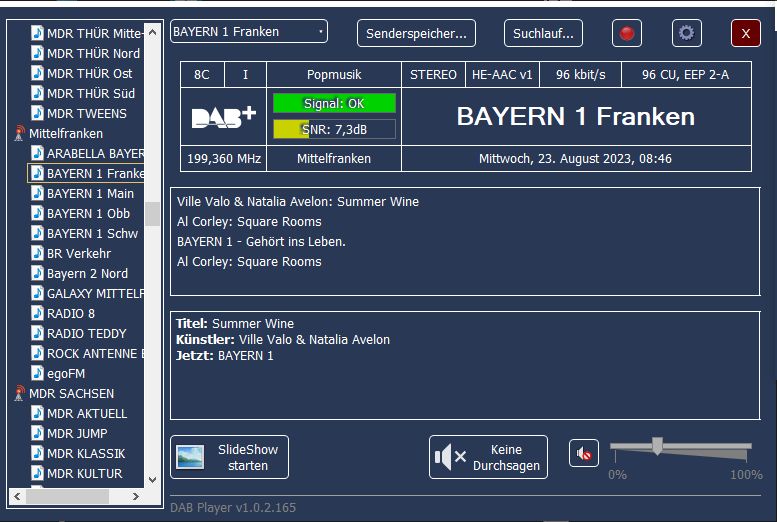This screenshot has height=522, width=777.
Task: Click the MDR SACHSEN antenna ensemble icon
Action: (19, 393)
